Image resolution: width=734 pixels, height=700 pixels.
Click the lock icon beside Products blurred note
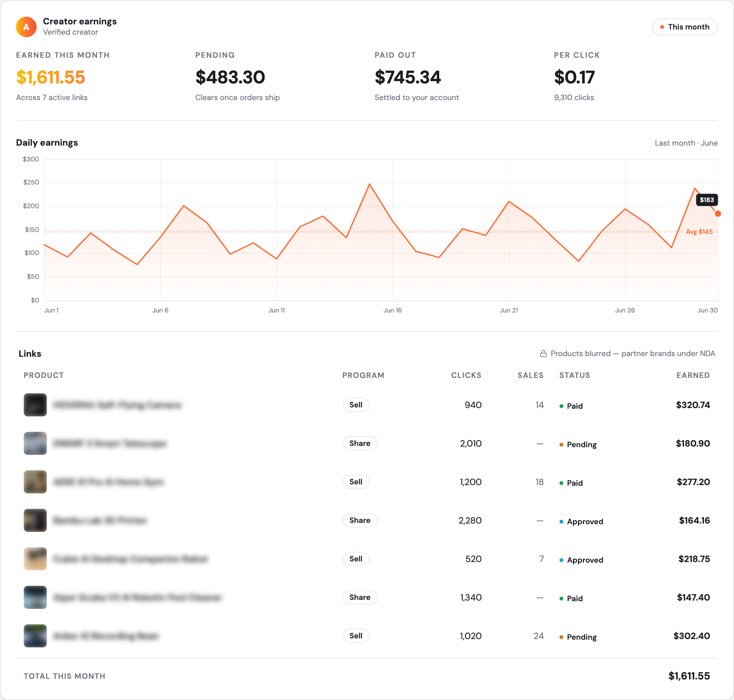click(543, 354)
